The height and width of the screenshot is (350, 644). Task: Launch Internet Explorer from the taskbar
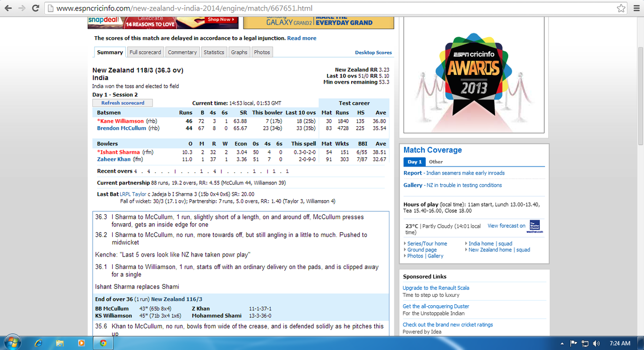point(38,343)
